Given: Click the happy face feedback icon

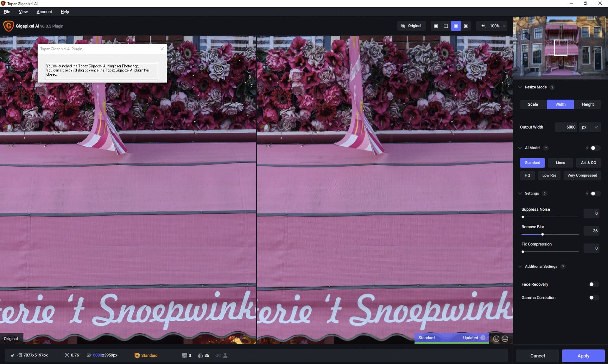Looking at the screenshot, I should coord(496,338).
